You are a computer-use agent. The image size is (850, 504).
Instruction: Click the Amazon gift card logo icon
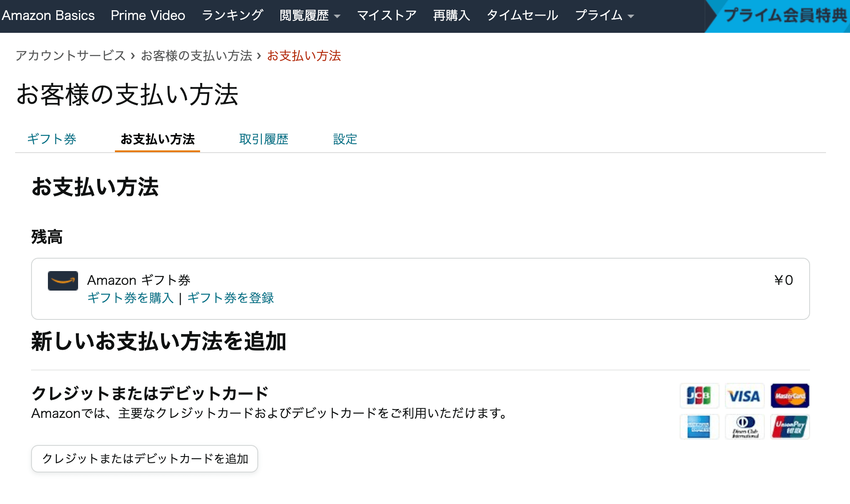(x=63, y=281)
